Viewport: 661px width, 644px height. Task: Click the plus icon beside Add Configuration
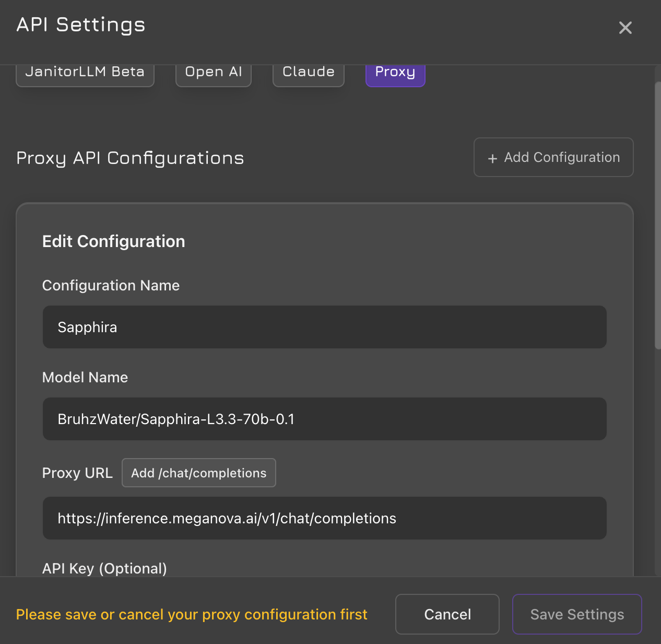[x=492, y=158]
